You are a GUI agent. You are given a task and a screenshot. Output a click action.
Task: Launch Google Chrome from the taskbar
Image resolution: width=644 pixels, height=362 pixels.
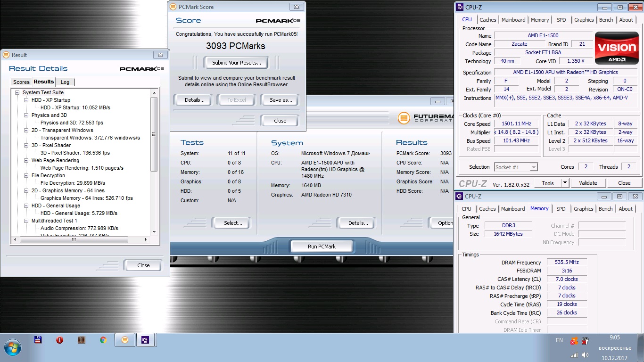click(103, 340)
